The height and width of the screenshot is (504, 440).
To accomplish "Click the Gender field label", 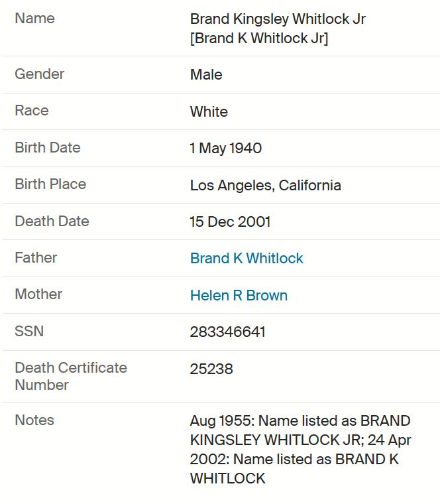I will pos(40,74).
